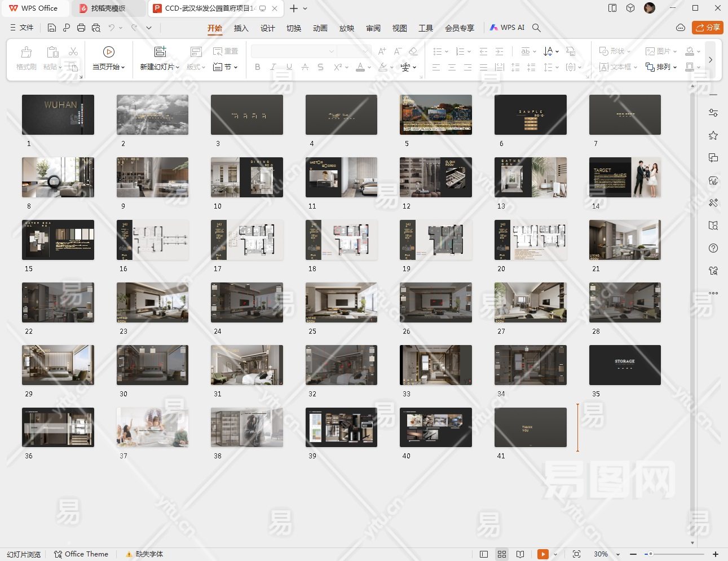Click the save document icon
Screen dimensions: 728x561
point(52,28)
